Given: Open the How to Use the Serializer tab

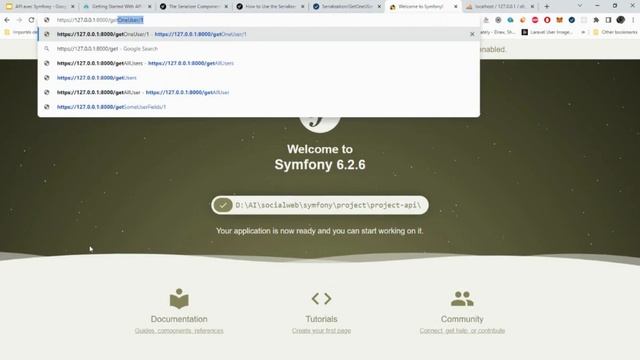Looking at the screenshot, I should click(270, 7).
